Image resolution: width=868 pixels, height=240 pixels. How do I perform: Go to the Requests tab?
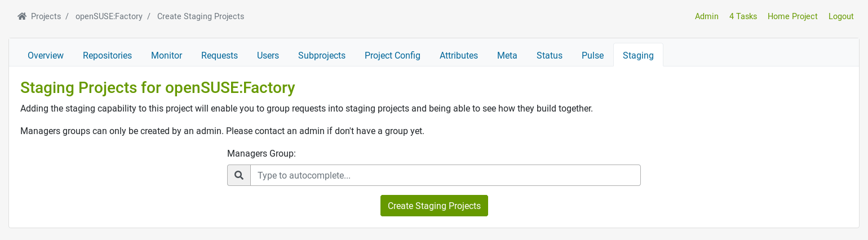(219, 55)
